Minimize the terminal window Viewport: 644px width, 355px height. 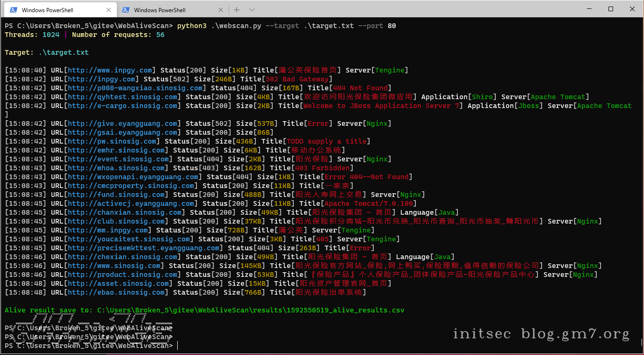click(x=589, y=9)
